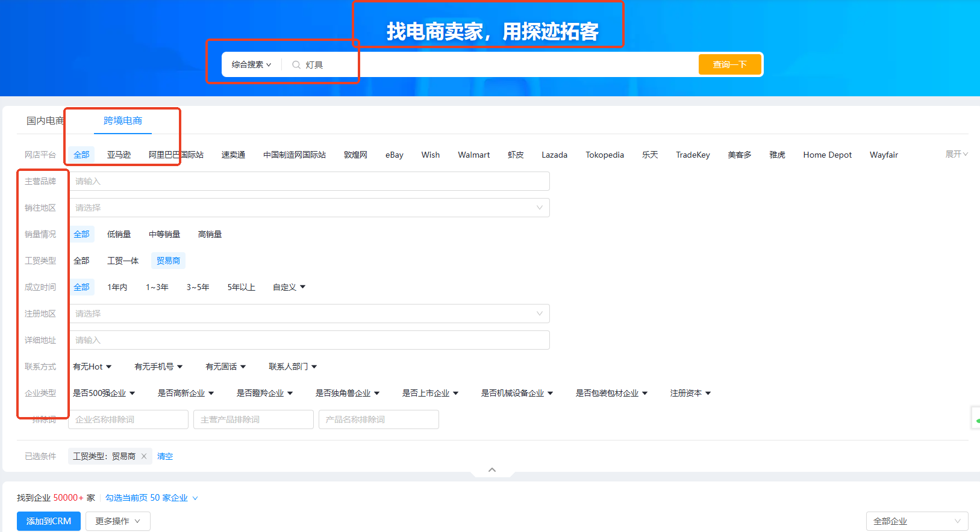Switch to the 国内电商 tab
Viewport: 980px width, 532px height.
(x=45, y=121)
